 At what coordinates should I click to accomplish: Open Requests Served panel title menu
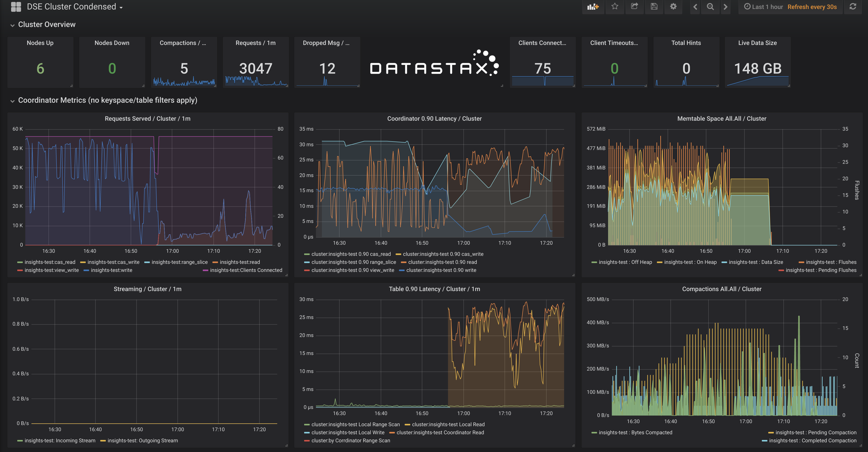coord(147,119)
